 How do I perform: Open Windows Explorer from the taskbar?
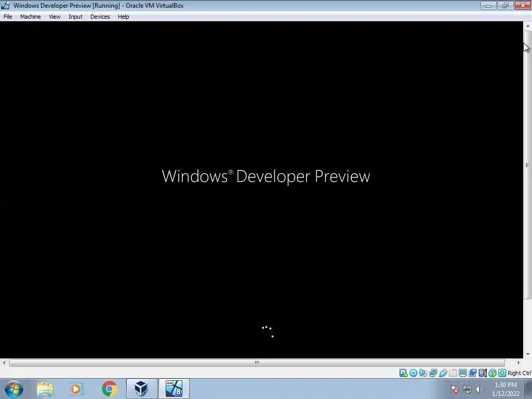tap(45, 389)
